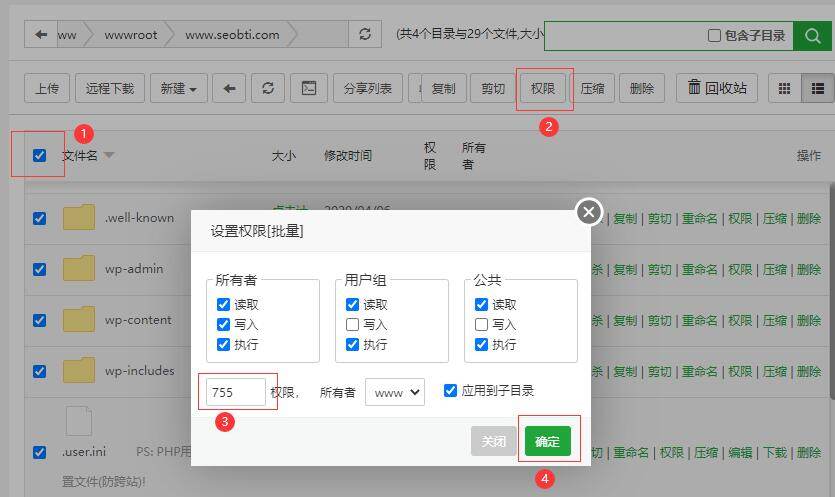Viewport: 835px width, 497px height.
Task: Click 权限 link in wp-admin row
Action: coord(740,270)
